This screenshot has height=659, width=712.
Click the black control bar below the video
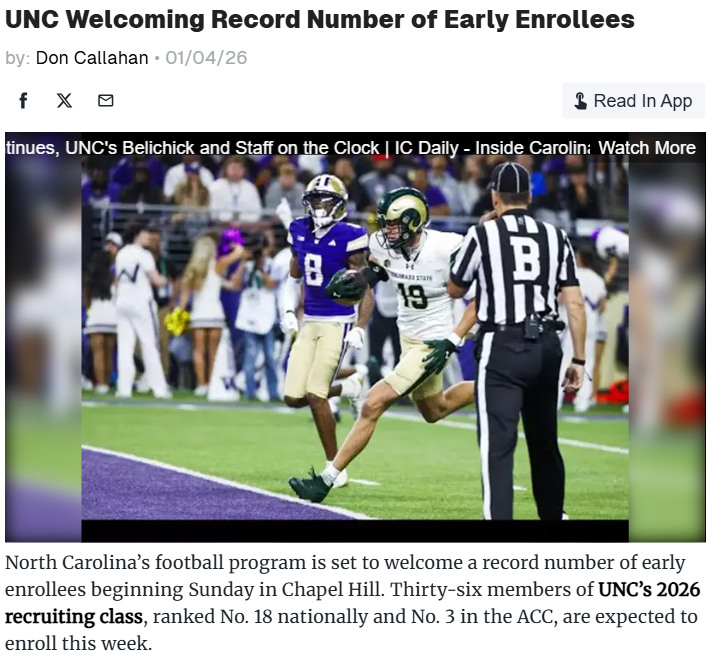pos(355,531)
